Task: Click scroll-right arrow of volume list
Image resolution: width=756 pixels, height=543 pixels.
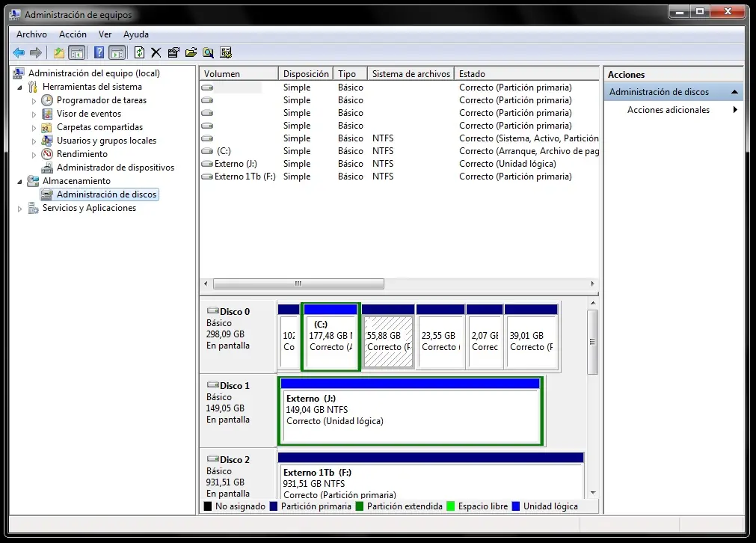Action: coord(592,283)
